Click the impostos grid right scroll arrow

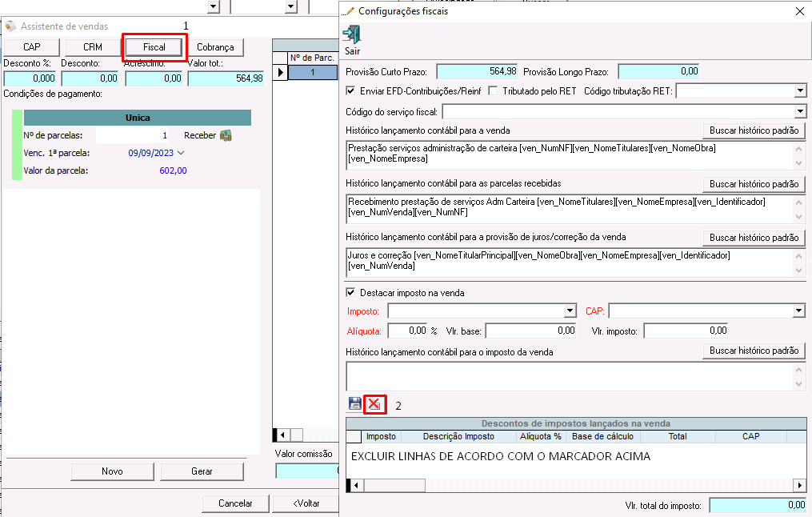[800, 486]
